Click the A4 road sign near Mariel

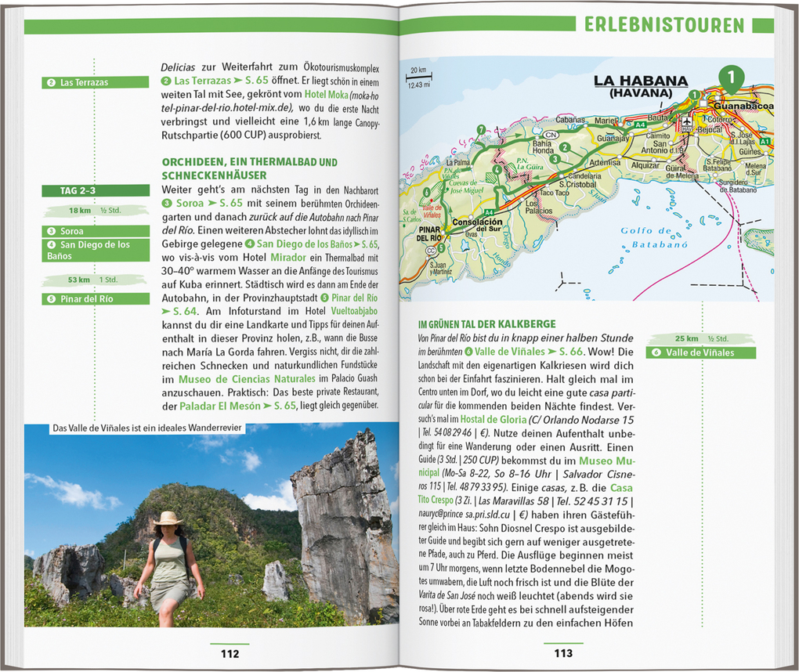(640, 124)
